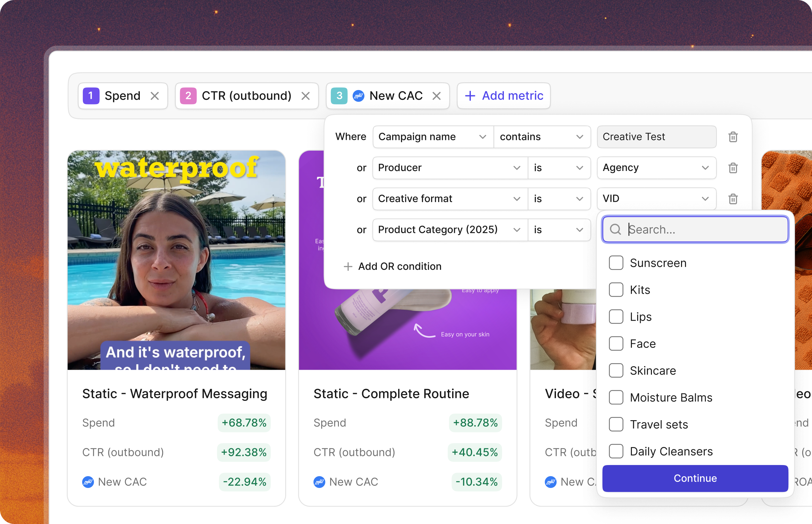The height and width of the screenshot is (524, 812).
Task: Tick the Moisture Balms checkbox
Action: coord(616,398)
